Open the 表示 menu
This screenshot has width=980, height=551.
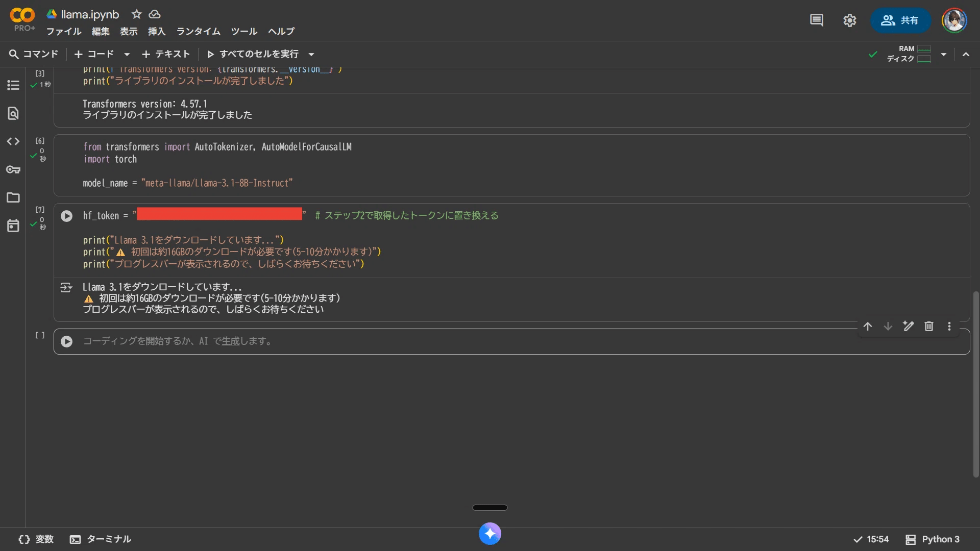(129, 32)
